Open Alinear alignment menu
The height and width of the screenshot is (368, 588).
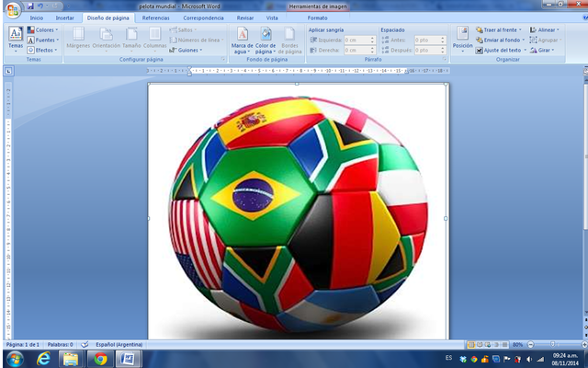(544, 29)
